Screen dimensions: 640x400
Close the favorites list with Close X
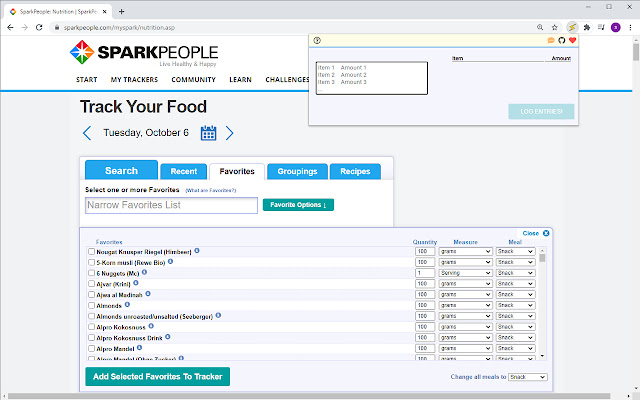tap(536, 233)
